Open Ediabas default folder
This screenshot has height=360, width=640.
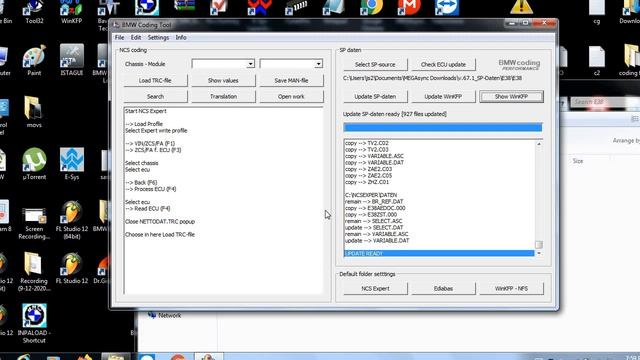(443, 289)
